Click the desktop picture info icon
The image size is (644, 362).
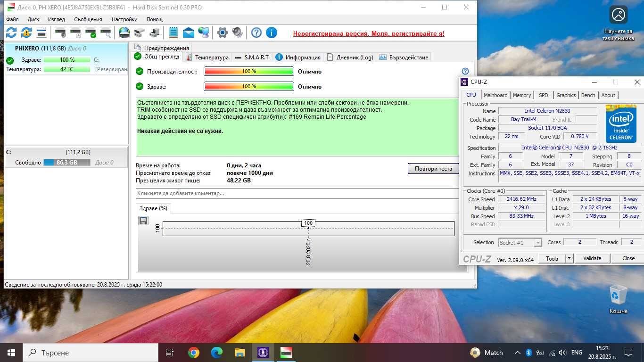(x=618, y=24)
